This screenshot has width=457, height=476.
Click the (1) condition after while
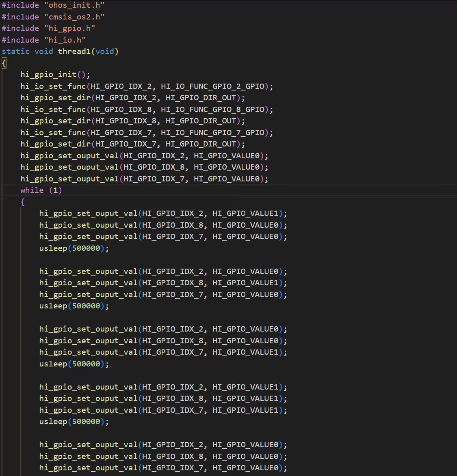(x=56, y=190)
